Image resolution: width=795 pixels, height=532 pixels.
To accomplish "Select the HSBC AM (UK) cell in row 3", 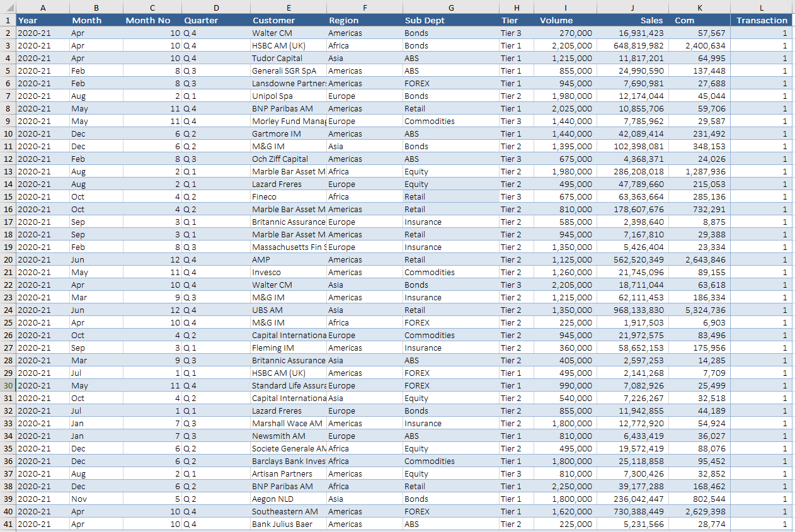I will tap(288, 45).
